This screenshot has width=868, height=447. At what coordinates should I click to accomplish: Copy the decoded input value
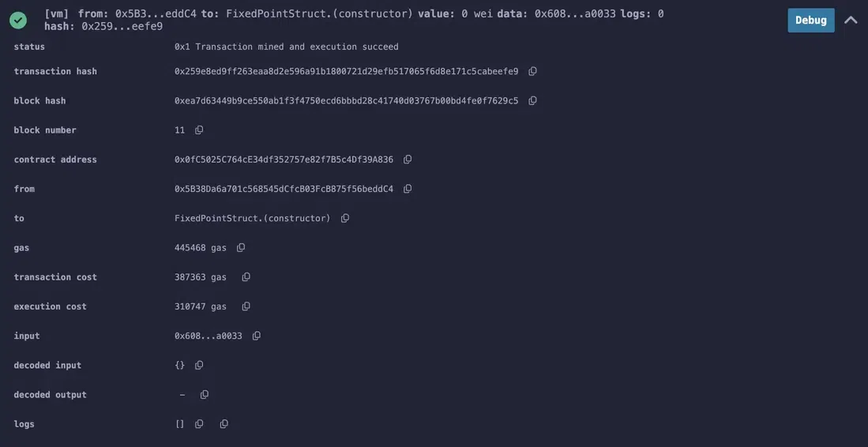click(x=199, y=365)
